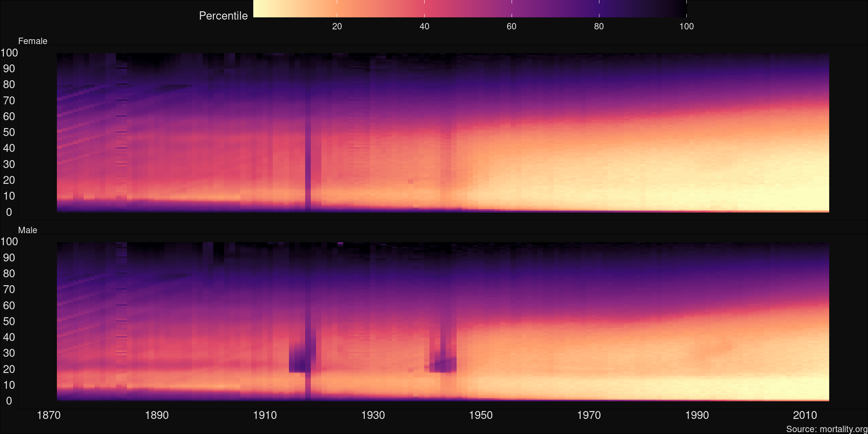Click age 100 label on Male axis
The height and width of the screenshot is (434, 868).
click(9, 241)
